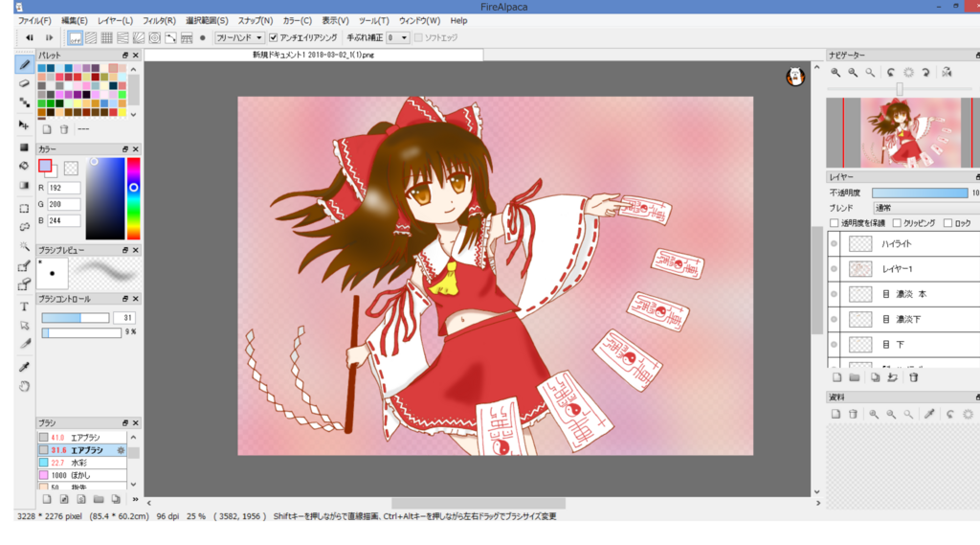Image resolution: width=980 pixels, height=545 pixels.
Task: Select the Bucket fill tool
Action: (24, 167)
